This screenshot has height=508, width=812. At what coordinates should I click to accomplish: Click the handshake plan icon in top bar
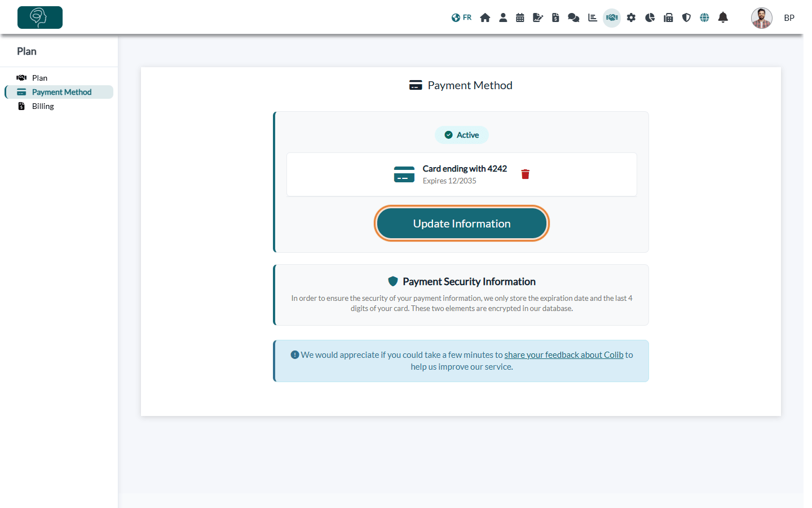[x=612, y=17]
